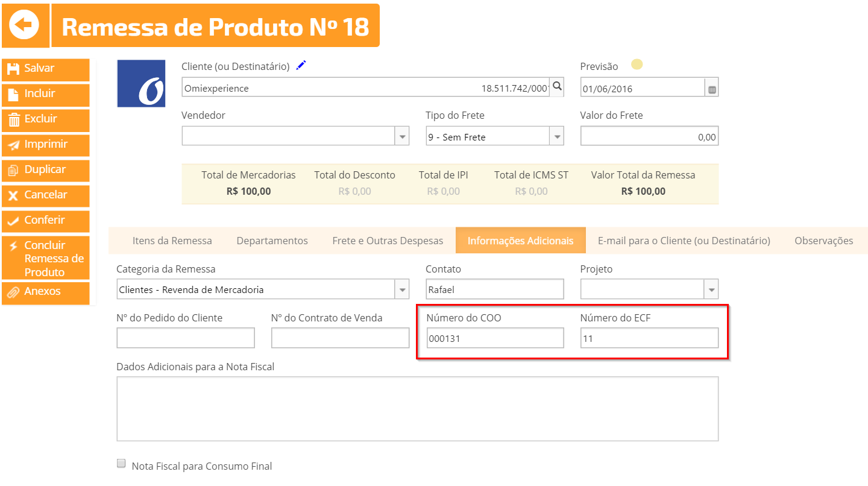868x486 pixels.
Task: Click the blue pencil edit icon
Action: coord(301,65)
